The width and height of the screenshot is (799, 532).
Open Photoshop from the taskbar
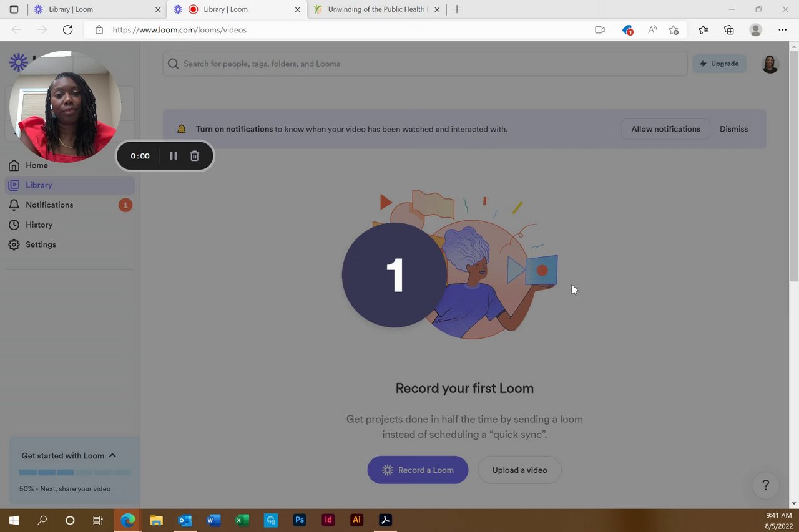click(300, 520)
